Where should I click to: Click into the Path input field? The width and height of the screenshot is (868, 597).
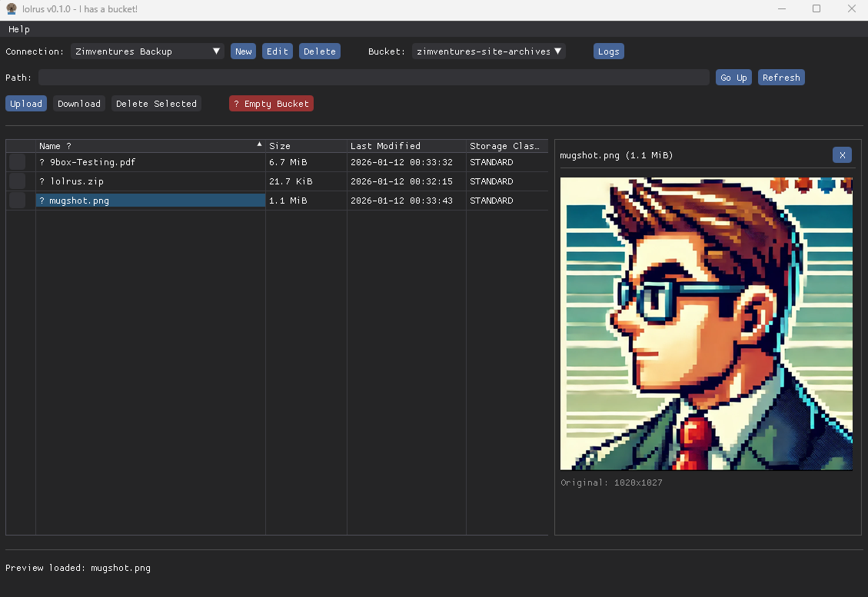pos(373,78)
